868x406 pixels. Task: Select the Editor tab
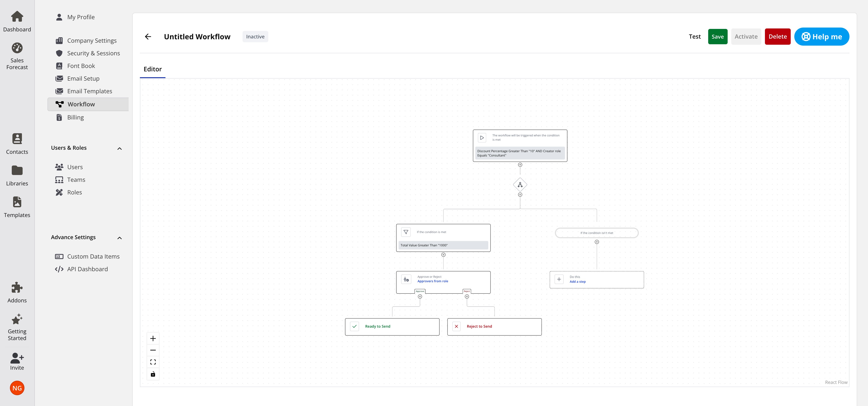point(153,69)
